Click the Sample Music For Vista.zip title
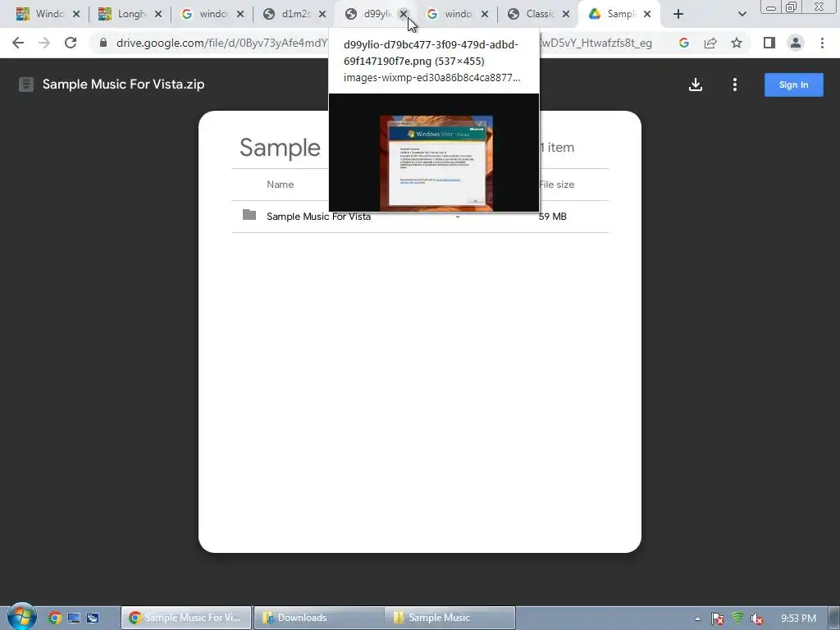 (123, 84)
